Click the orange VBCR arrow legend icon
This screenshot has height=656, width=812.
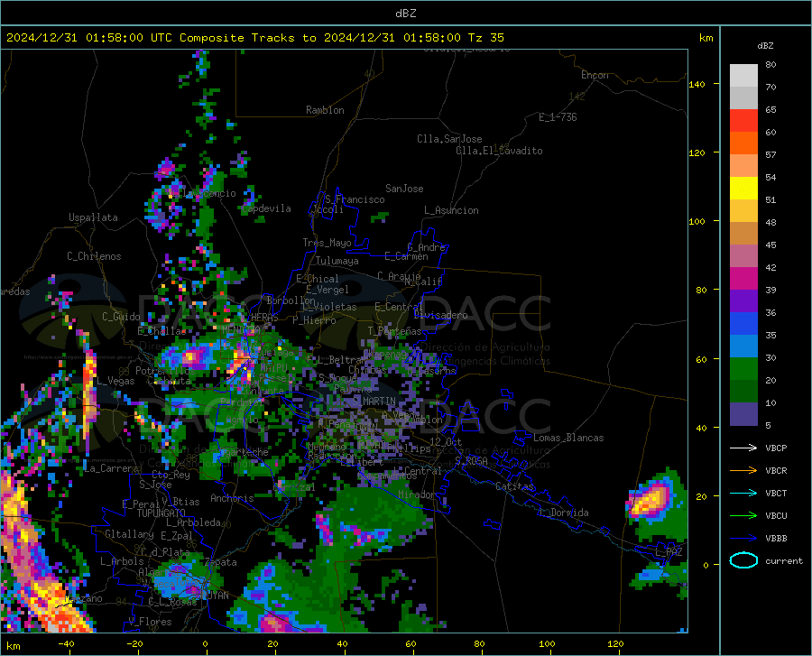coord(743,471)
